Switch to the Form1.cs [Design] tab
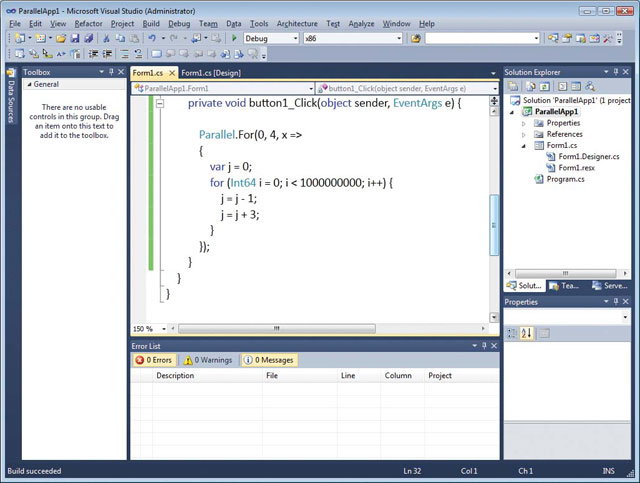 (211, 73)
